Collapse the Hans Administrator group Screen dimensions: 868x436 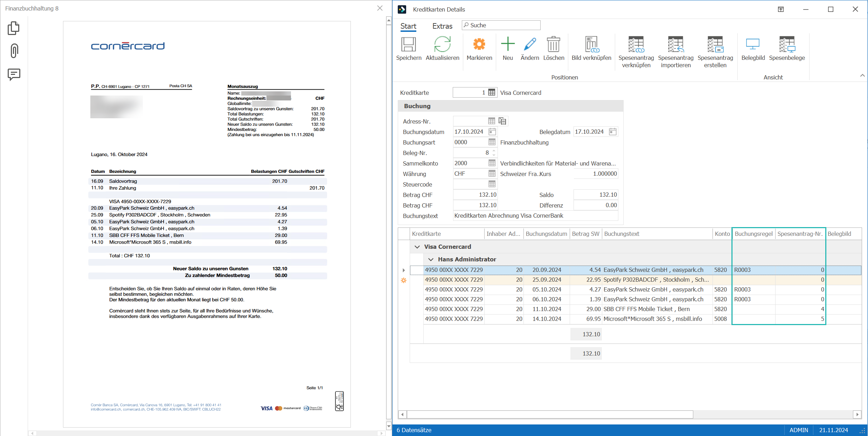431,259
